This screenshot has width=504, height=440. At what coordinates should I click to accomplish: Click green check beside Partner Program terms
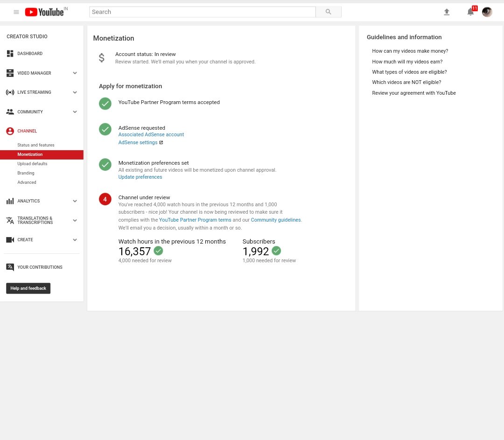pyautogui.click(x=105, y=104)
